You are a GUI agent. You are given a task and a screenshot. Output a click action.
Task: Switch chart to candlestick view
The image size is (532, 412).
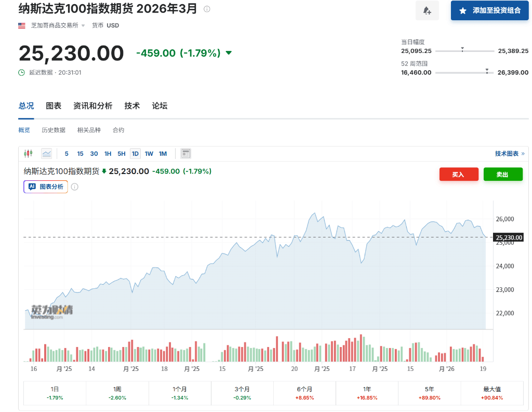click(28, 153)
